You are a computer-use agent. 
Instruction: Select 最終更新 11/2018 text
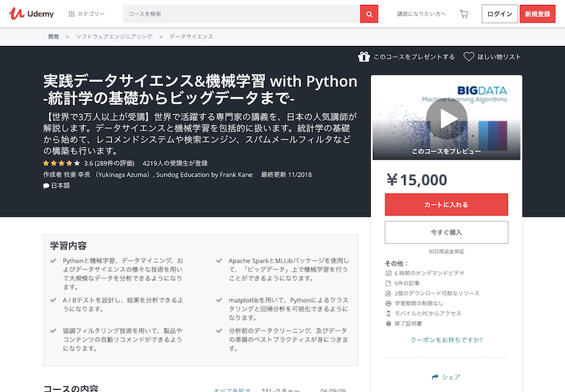287,174
